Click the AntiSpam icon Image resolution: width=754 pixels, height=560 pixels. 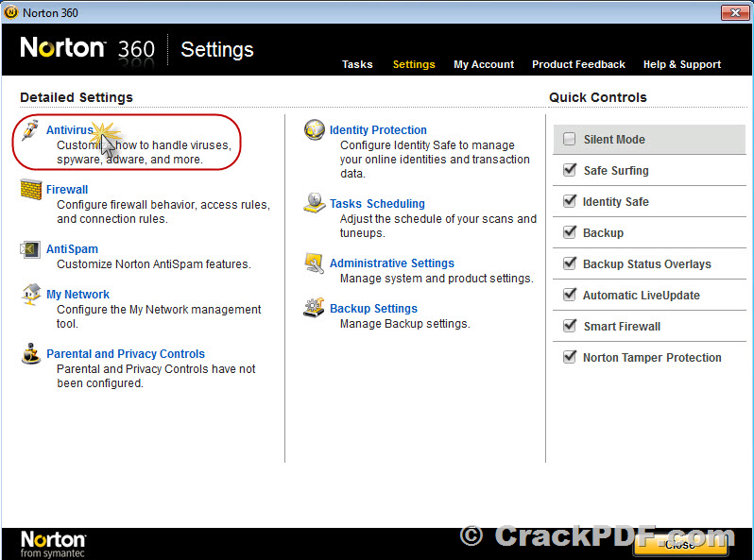point(30,249)
